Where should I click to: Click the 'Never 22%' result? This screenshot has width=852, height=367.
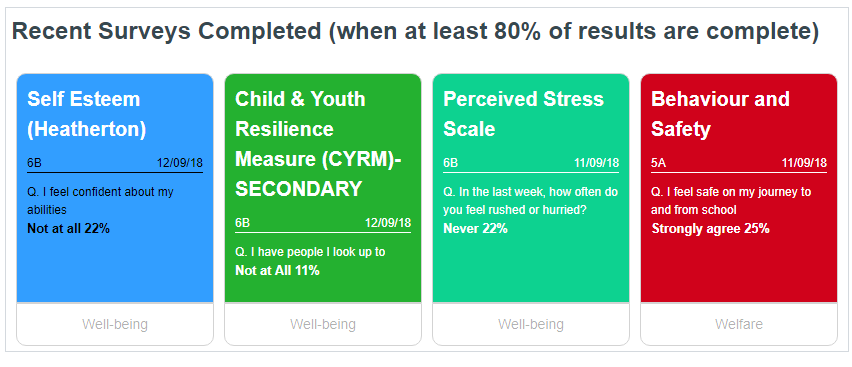475,229
